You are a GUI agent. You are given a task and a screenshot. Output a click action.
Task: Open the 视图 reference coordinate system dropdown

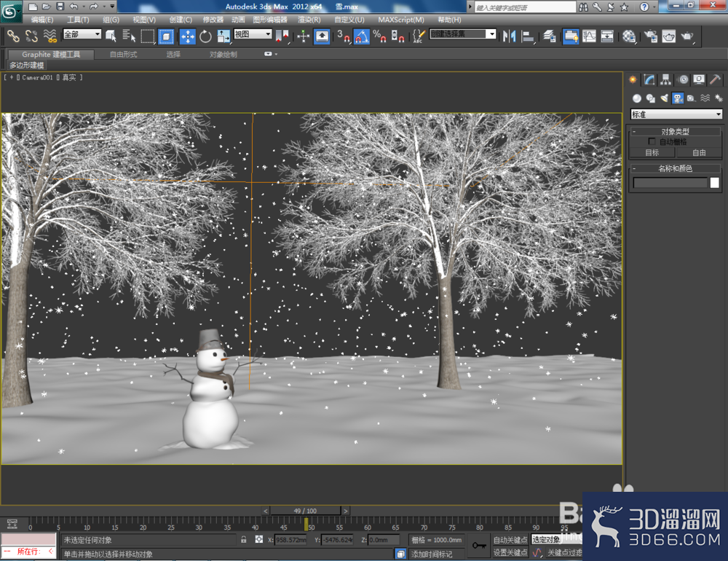pos(253,34)
